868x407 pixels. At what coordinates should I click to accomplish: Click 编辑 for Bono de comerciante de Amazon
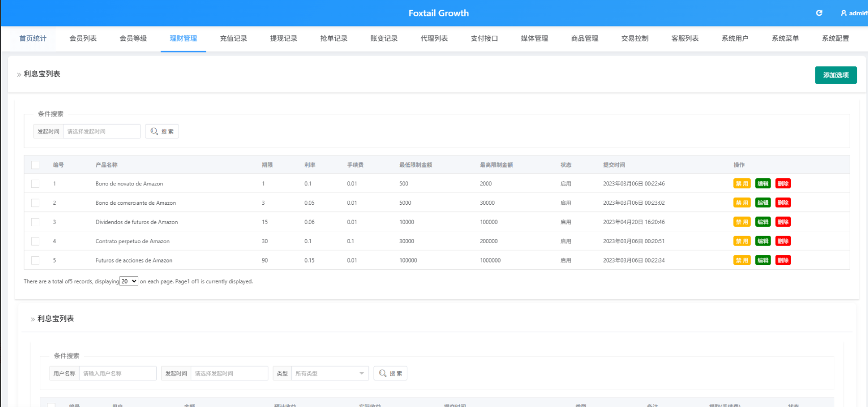click(x=763, y=203)
